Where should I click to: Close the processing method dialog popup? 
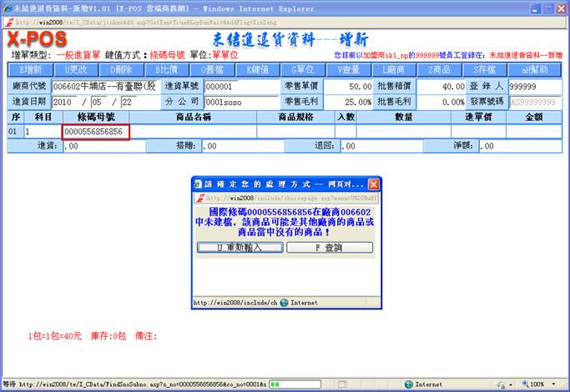[x=374, y=183]
